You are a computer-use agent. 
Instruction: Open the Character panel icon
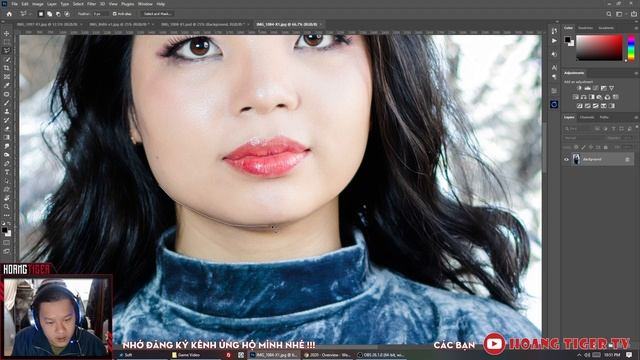(554, 68)
